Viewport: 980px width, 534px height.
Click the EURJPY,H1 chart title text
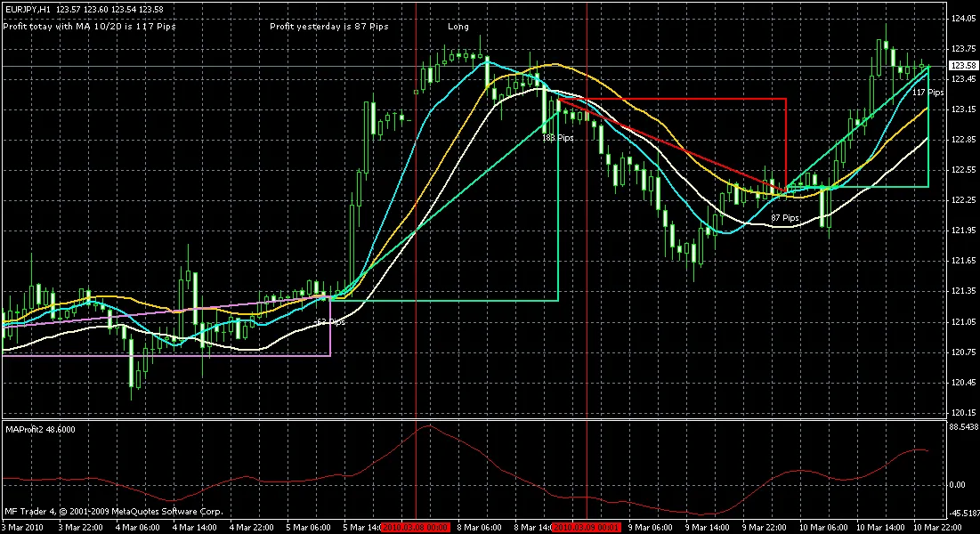[26, 8]
